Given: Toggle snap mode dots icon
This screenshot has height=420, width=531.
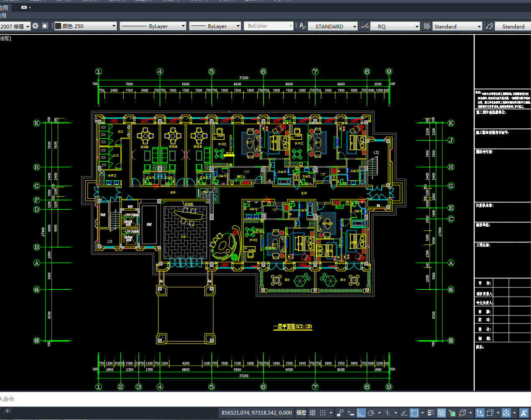Looking at the screenshot, I should pyautogui.click(x=323, y=413).
